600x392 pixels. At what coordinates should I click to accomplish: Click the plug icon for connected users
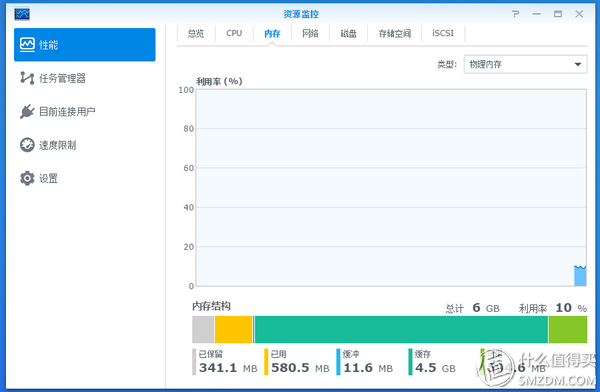pos(27,111)
